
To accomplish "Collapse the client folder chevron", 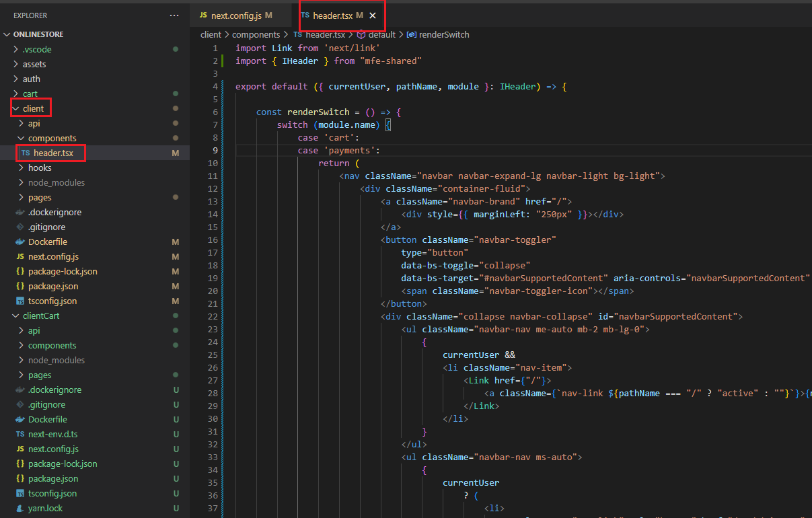I will [x=16, y=108].
